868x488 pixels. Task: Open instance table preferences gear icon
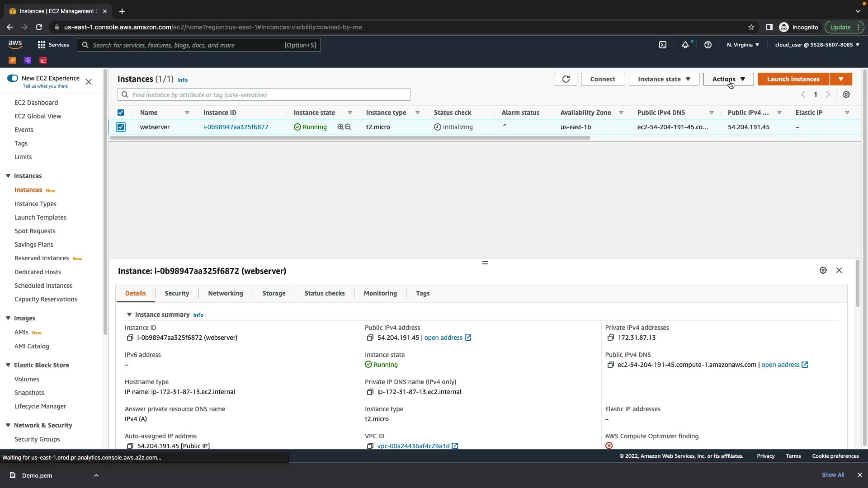click(846, 94)
